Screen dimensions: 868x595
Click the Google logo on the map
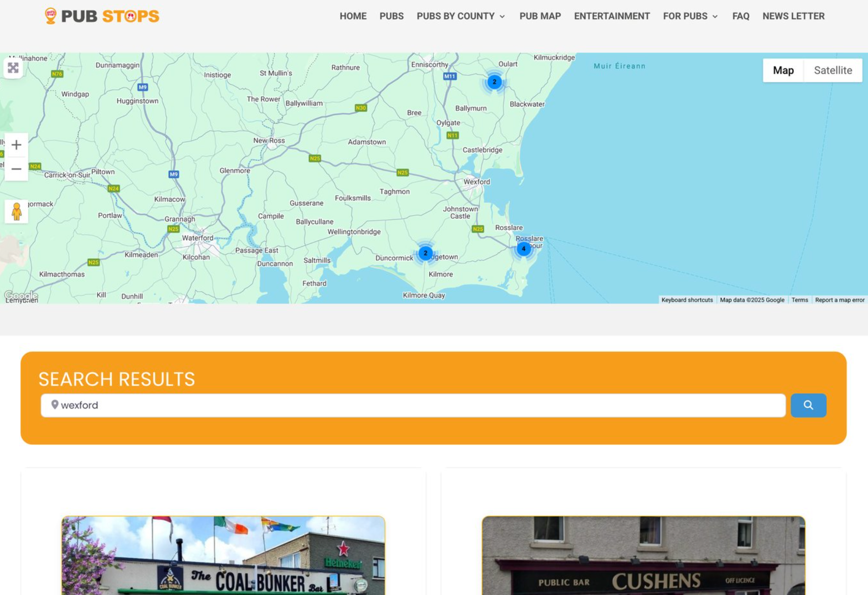(21, 295)
